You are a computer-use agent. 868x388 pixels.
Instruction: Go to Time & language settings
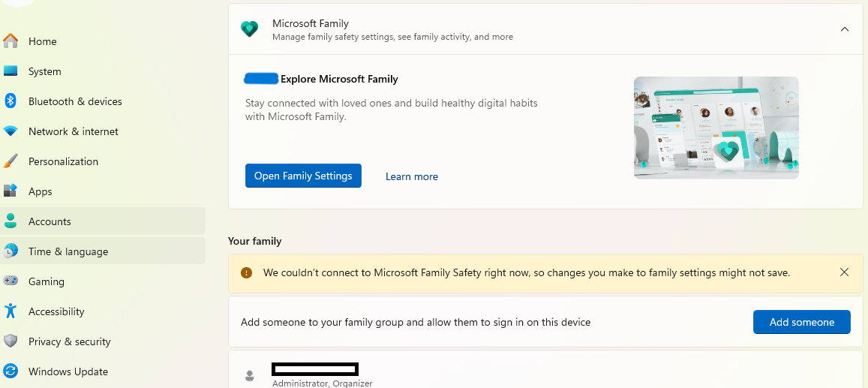(68, 251)
